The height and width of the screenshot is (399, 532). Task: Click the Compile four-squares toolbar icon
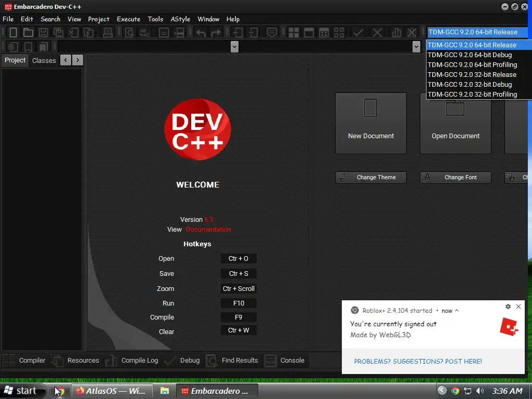coord(294,33)
